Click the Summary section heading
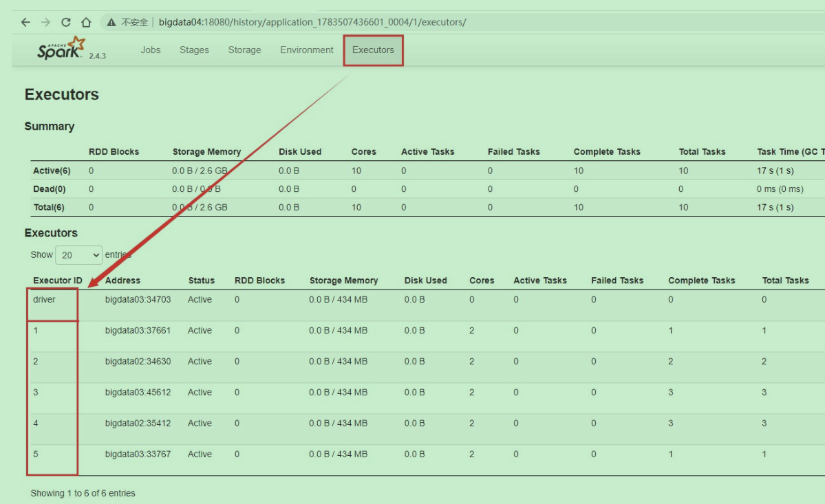 [x=50, y=127]
